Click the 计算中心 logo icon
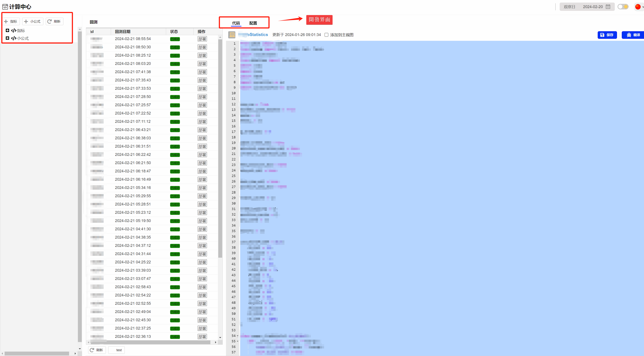This screenshot has height=356, width=644. tap(5, 7)
